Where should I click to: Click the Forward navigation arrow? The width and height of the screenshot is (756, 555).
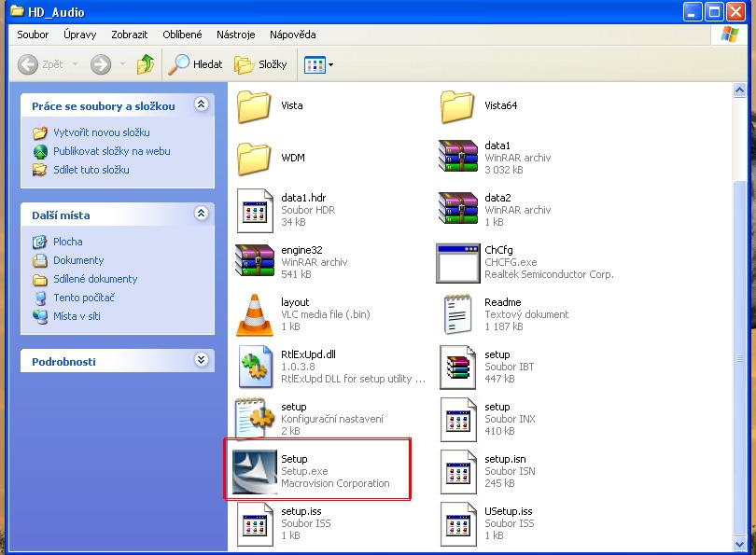point(101,64)
